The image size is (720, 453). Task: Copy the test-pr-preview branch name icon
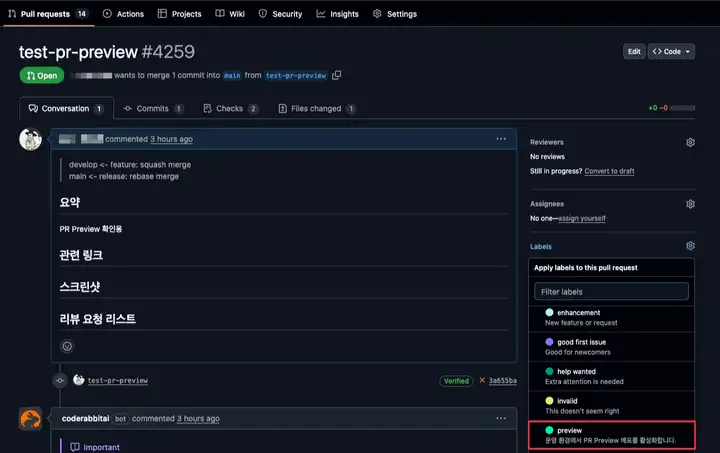pyautogui.click(x=337, y=75)
